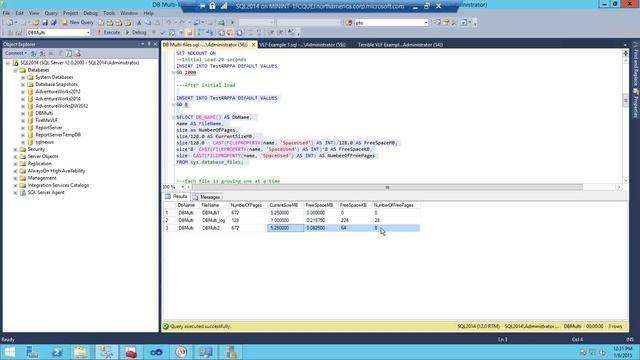The width and height of the screenshot is (640, 360).
Task: Select AlwaysOn High Availability folder
Action: (x=56, y=171)
